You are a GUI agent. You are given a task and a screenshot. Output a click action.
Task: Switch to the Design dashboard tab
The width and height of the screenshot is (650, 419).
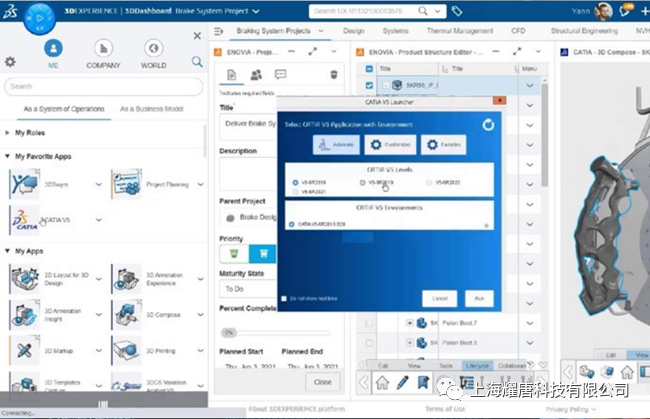coord(353,31)
